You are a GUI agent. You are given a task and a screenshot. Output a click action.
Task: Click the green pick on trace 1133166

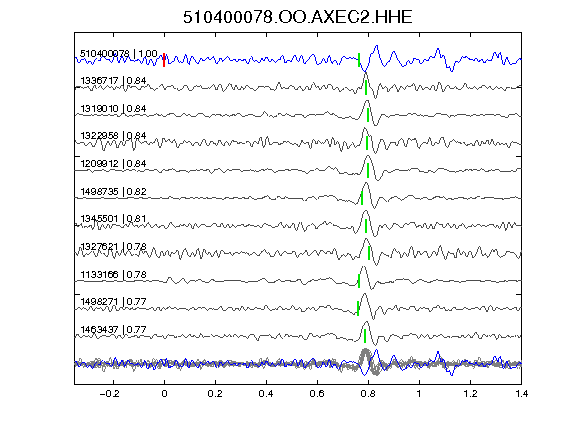(359, 281)
